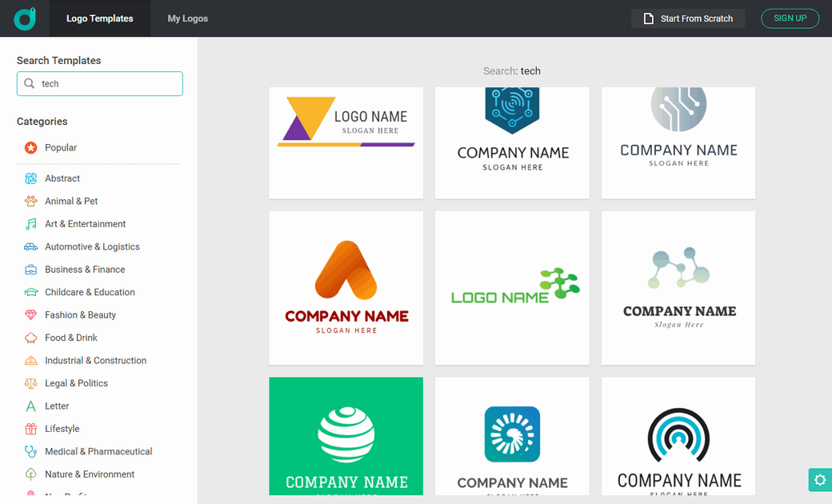Click the Medical & Pharmaceutical stethoscope icon
This screenshot has width=832, height=504.
[30, 452]
